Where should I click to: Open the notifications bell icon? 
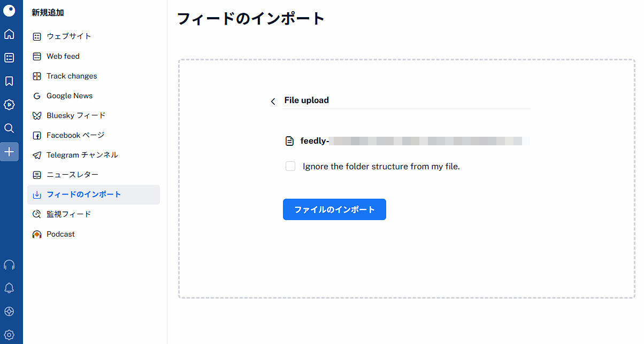[x=9, y=288]
